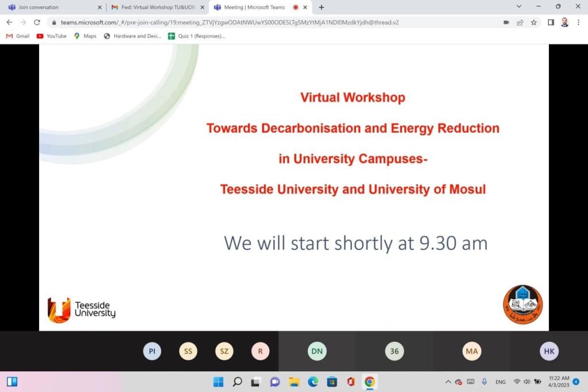588x392 pixels.
Task: Open the Gmail bookmark
Action: pos(18,36)
